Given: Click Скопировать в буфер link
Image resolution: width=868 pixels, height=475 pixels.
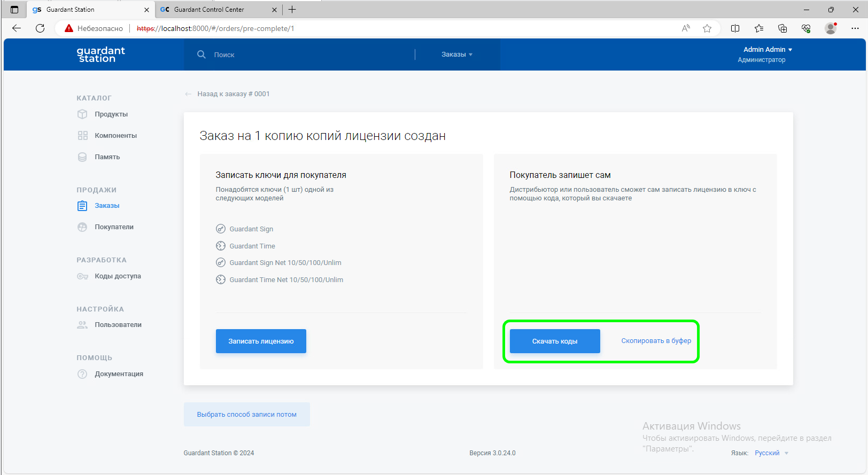Looking at the screenshot, I should point(656,341).
